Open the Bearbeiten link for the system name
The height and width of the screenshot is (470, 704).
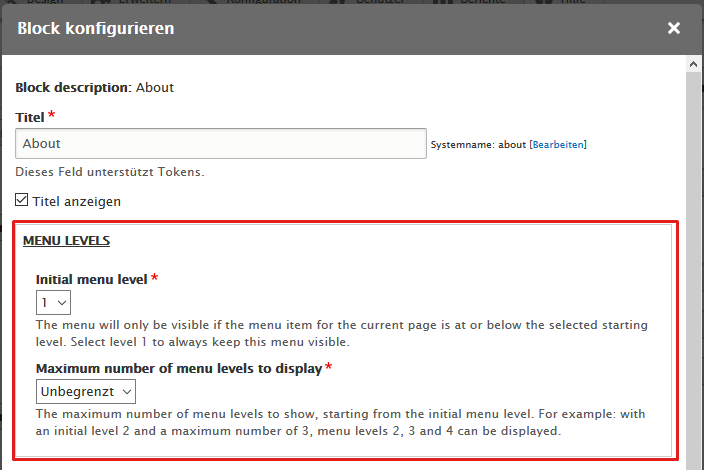pyautogui.click(x=558, y=144)
